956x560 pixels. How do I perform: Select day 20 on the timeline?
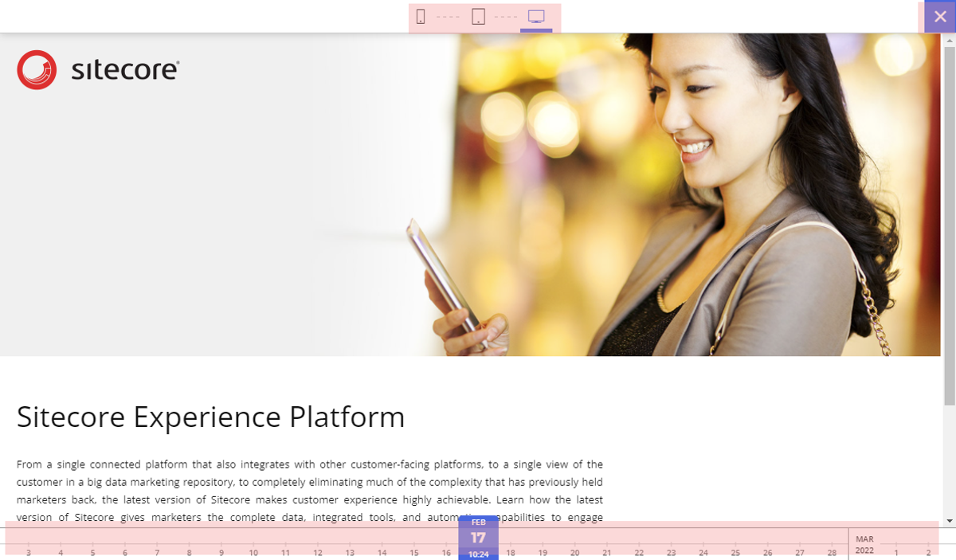[574, 552]
